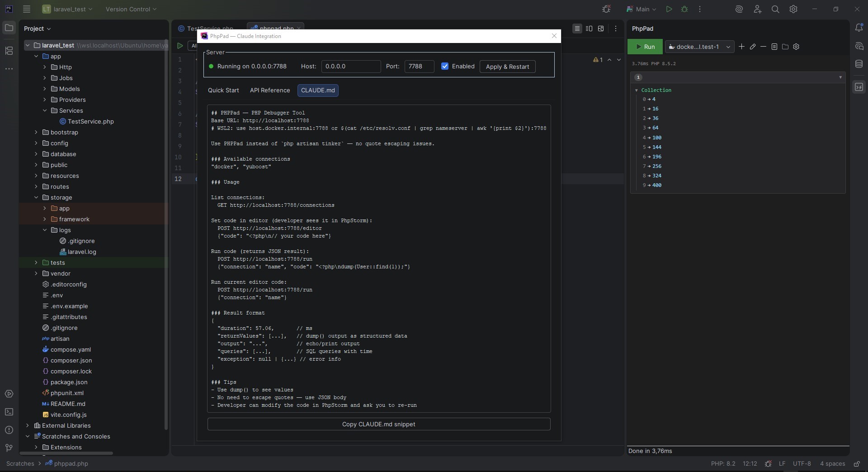Screen dimensions: 868x472
Task: Switch to the Quick Start tab
Action: tap(223, 90)
